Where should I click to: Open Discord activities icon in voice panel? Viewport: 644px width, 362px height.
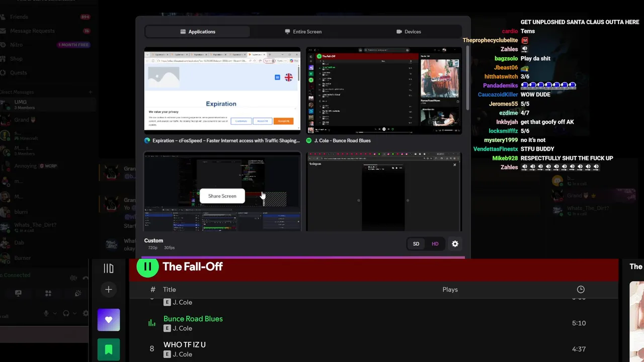tap(48, 293)
